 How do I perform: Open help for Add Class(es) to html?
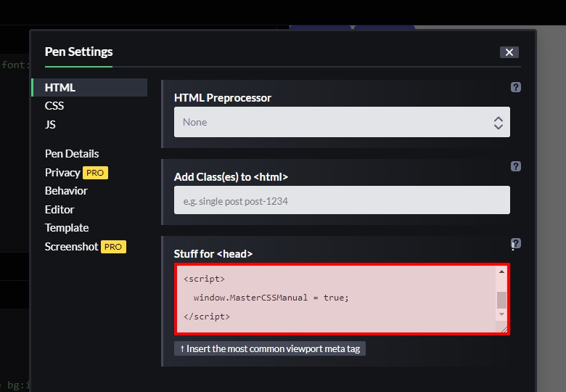(515, 166)
